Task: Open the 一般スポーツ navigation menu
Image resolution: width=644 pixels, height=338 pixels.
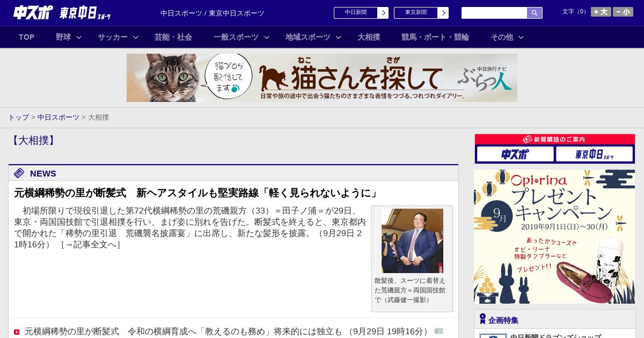Action: [236, 37]
